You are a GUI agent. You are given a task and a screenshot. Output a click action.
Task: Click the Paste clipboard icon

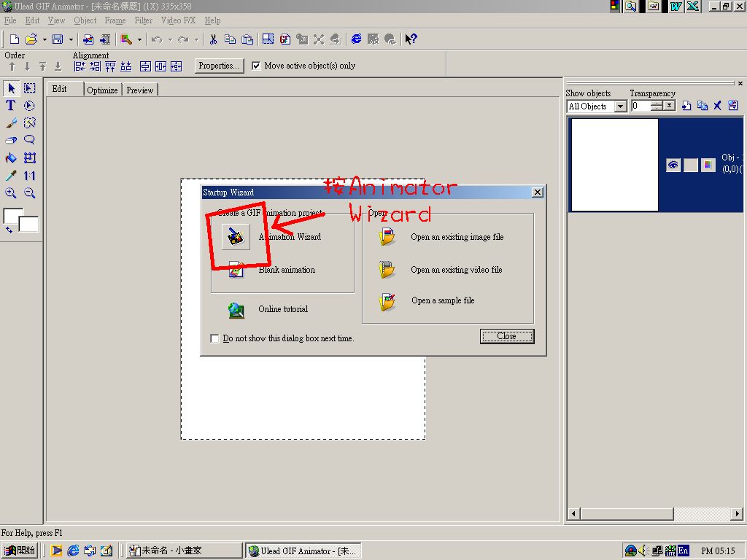tap(247, 39)
